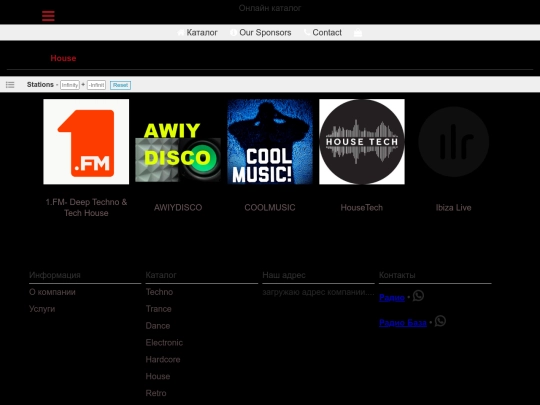The height and width of the screenshot is (405, 540).
Task: Open the red hamburger menu
Action: pyautogui.click(x=48, y=16)
